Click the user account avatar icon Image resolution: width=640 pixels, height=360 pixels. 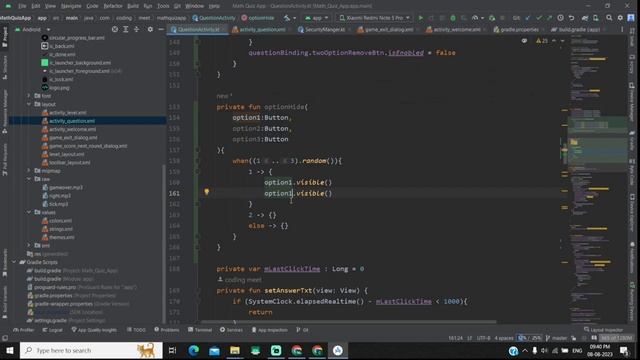click(631, 18)
